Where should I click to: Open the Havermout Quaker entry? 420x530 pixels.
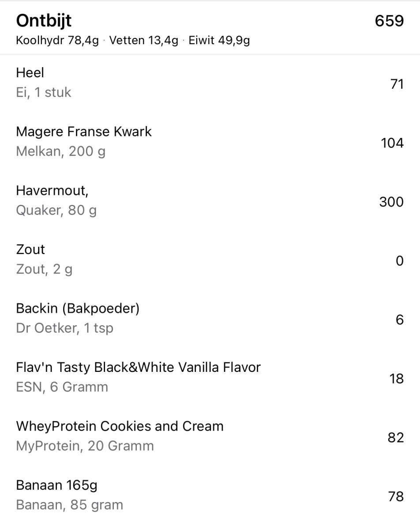[52, 190]
